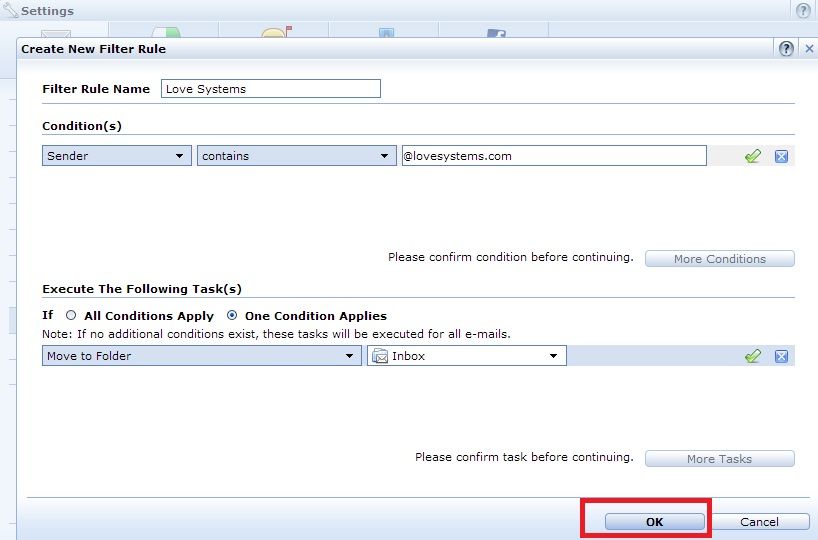Screen dimensions: 818x540
Task: Open the Move to Folder task dropdown
Action: [201, 355]
